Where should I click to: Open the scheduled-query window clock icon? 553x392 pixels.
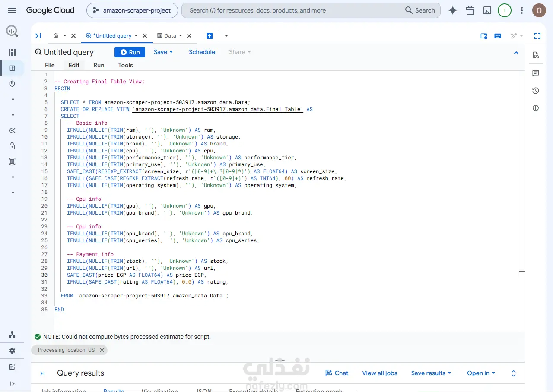pyautogui.click(x=484, y=36)
